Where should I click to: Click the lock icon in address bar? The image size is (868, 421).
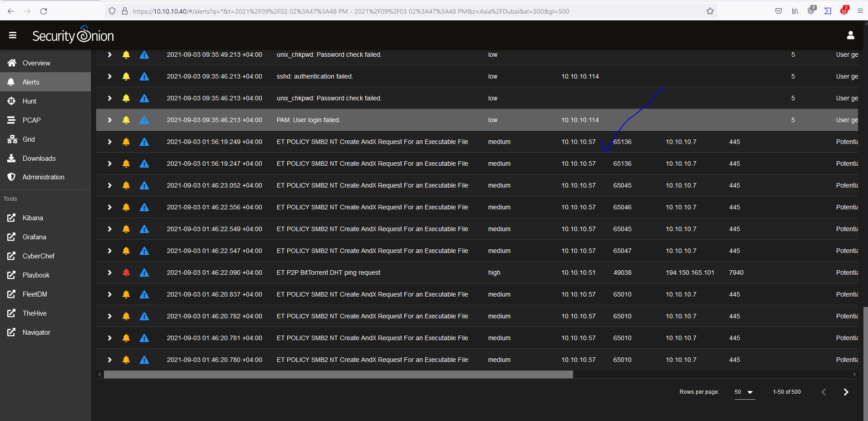pos(125,11)
